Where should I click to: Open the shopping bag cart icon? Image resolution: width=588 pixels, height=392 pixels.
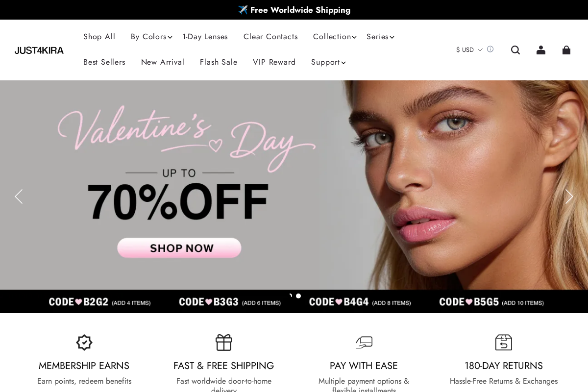566,50
